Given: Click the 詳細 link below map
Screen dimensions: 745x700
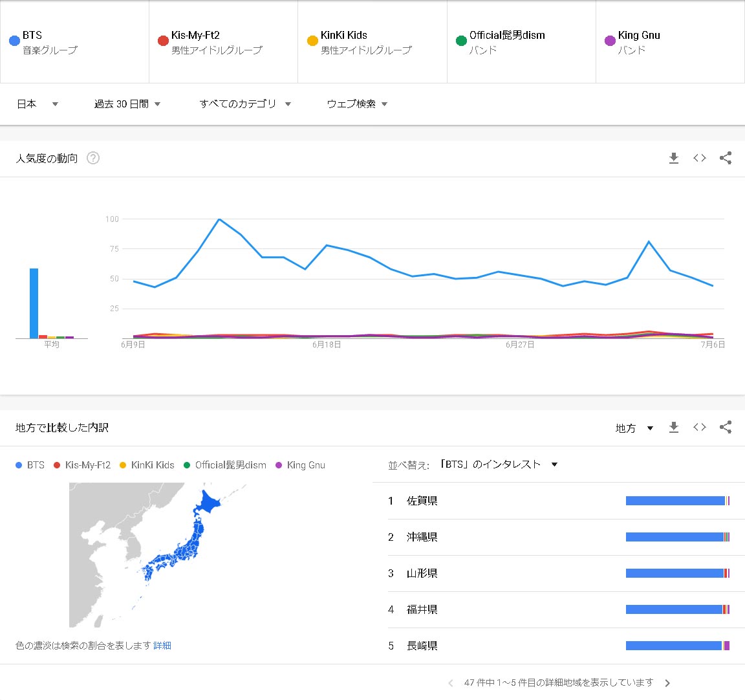Looking at the screenshot, I should 162,646.
